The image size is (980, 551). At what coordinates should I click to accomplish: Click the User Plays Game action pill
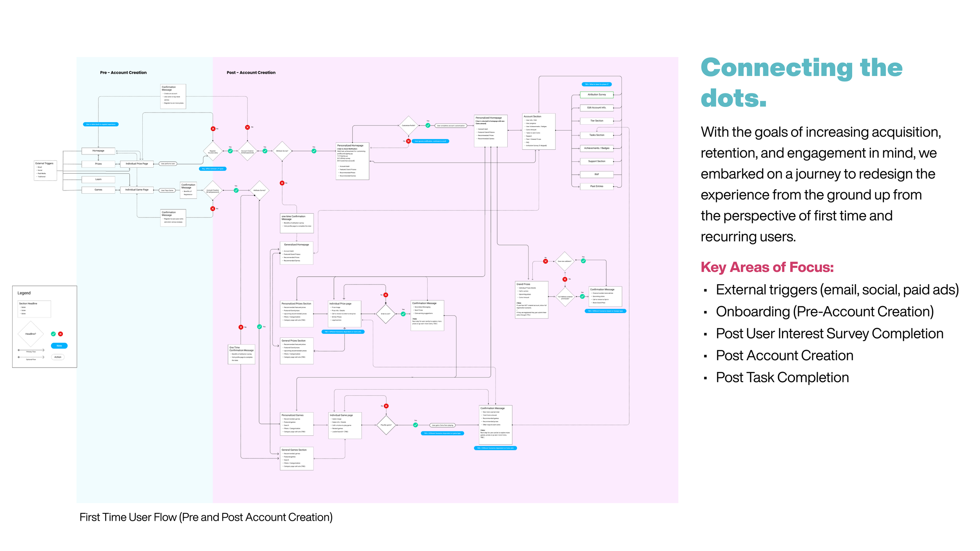(167, 190)
